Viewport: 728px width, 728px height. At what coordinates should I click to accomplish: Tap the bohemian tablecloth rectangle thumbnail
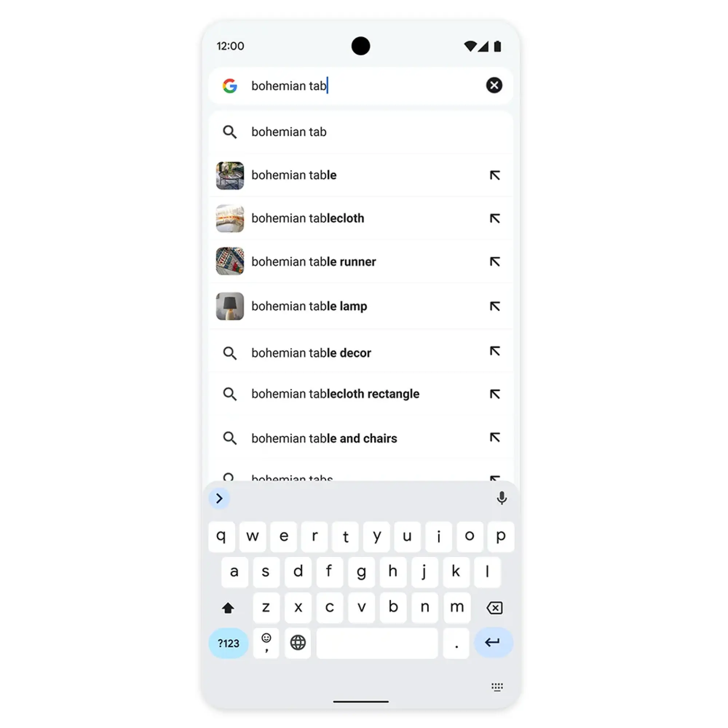coord(231,394)
